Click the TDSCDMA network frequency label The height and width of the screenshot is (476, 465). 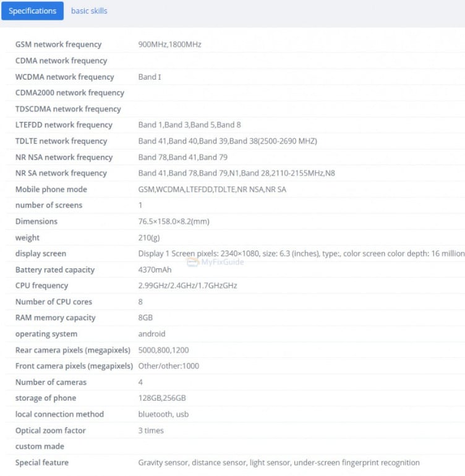(x=68, y=109)
